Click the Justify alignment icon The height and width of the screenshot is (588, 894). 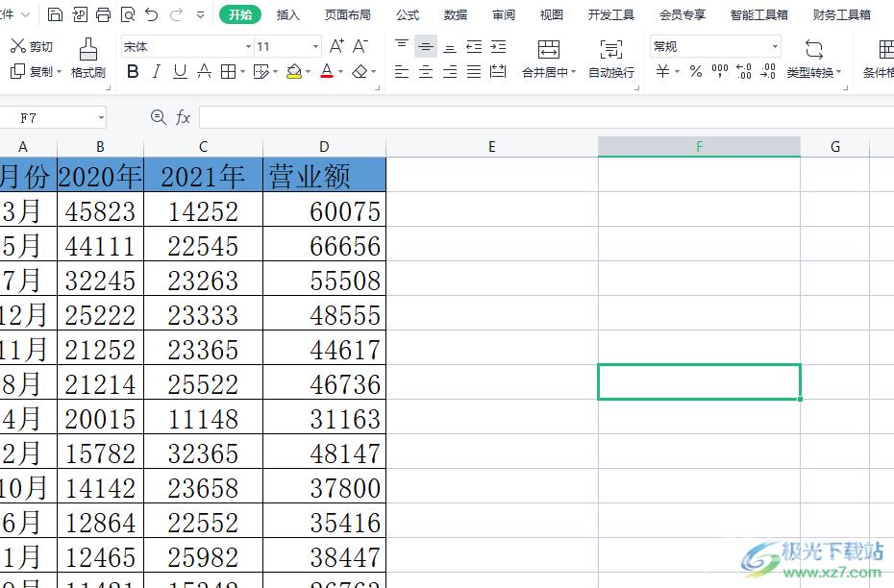pyautogui.click(x=474, y=71)
